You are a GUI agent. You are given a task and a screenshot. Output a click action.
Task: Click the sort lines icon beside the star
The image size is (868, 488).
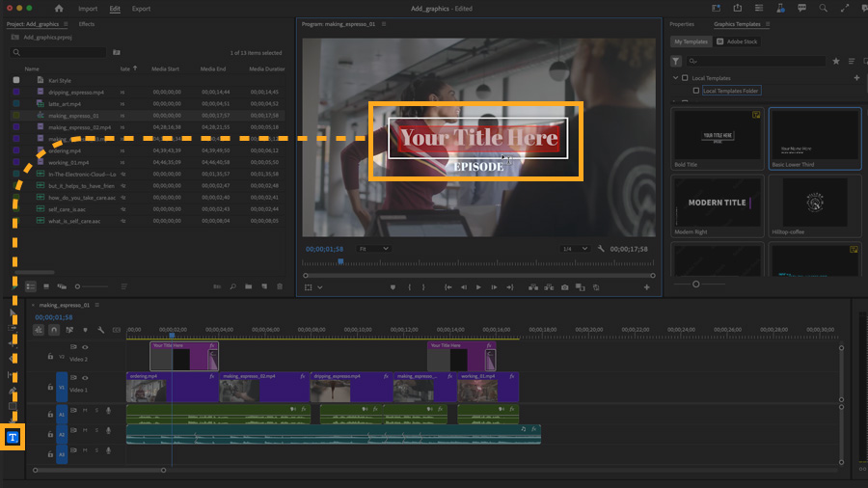point(852,61)
